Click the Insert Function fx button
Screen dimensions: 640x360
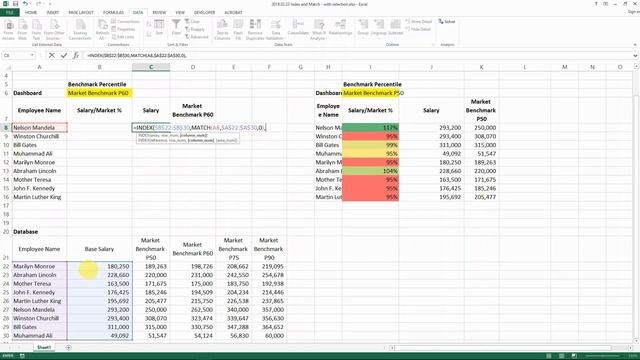(x=76, y=55)
